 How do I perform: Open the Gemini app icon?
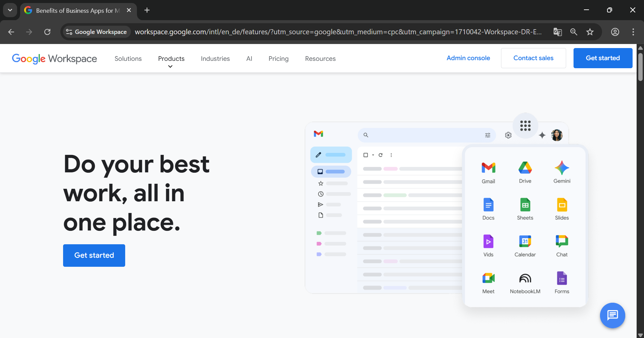562,168
